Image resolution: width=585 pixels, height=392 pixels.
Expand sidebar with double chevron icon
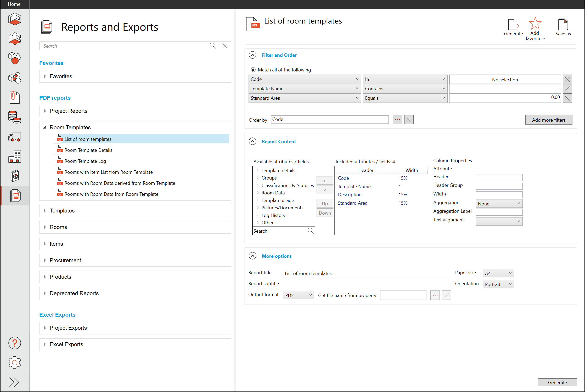[x=14, y=382]
